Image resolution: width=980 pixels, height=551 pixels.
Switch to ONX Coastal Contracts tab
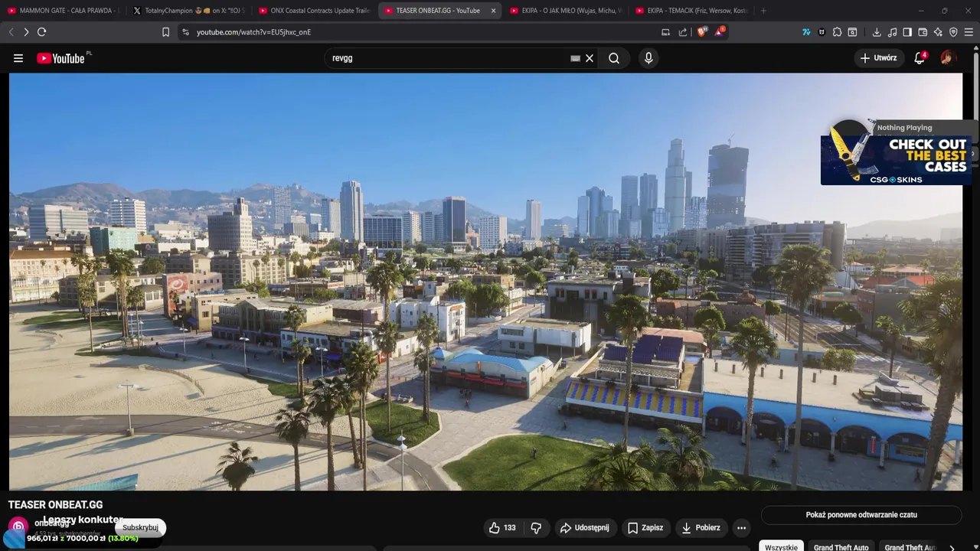[314, 11]
